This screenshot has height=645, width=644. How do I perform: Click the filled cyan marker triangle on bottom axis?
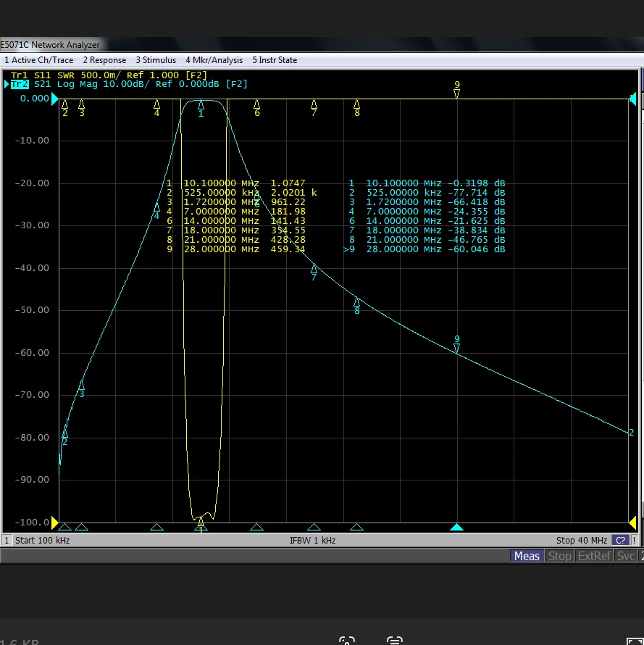coord(457,528)
